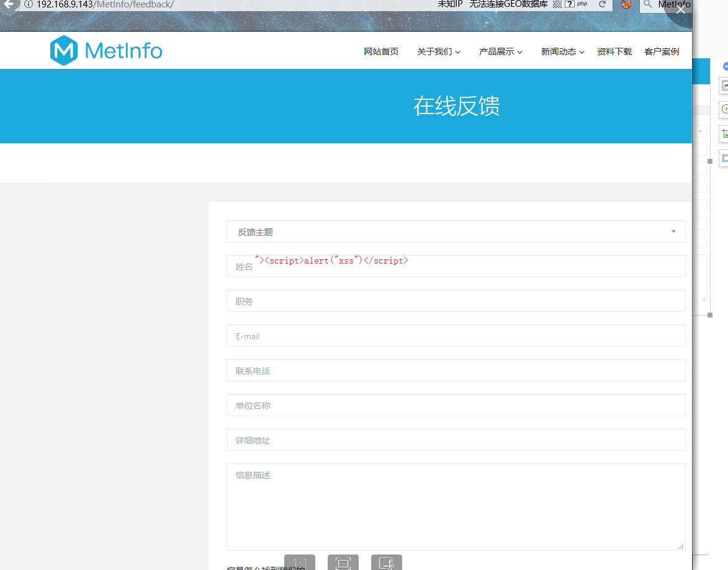Click the QR code icon in address bar
Viewport: 728px width, 570px height.
point(557,4)
